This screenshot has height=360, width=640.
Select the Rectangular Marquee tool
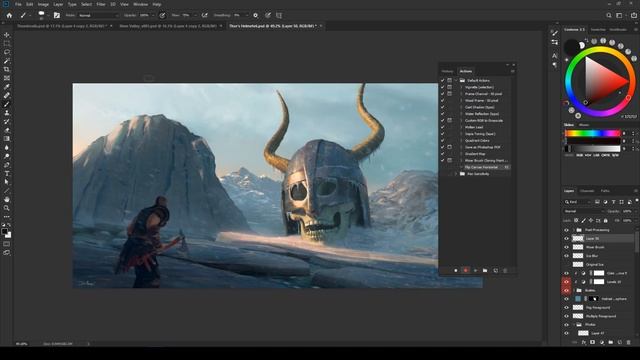pyautogui.click(x=7, y=44)
